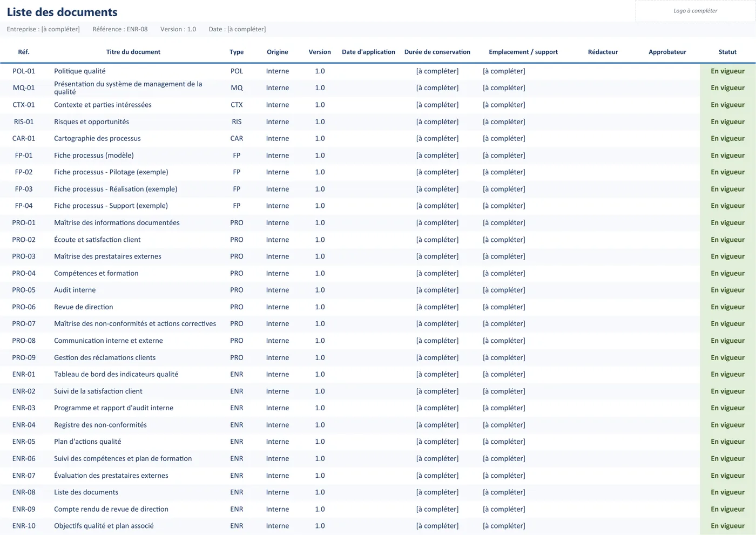Select the 'FP-03' reference cell

tap(24, 189)
